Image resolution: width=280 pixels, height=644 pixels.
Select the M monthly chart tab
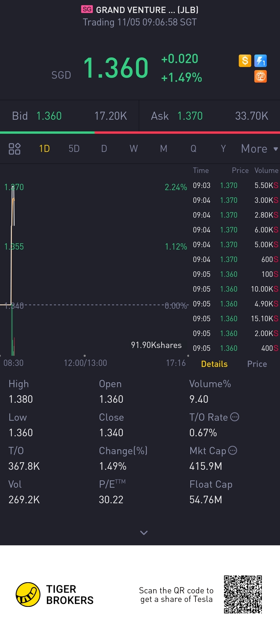(x=164, y=149)
